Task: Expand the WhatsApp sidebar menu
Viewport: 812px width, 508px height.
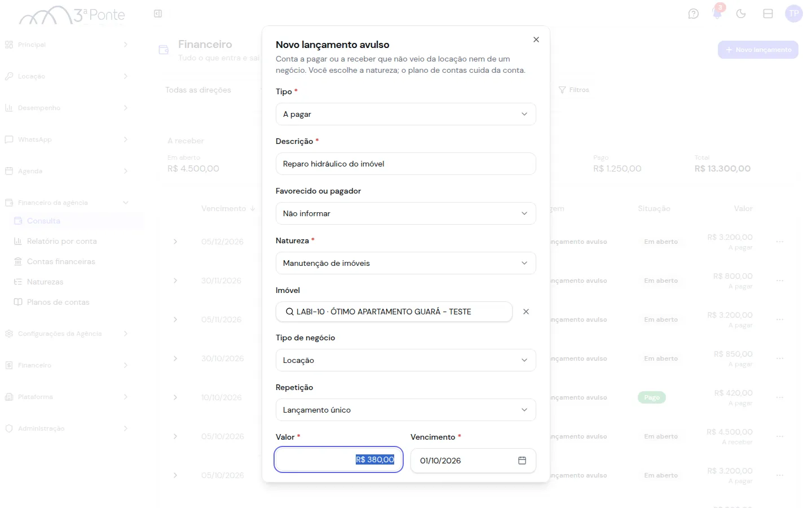Action: (67, 139)
